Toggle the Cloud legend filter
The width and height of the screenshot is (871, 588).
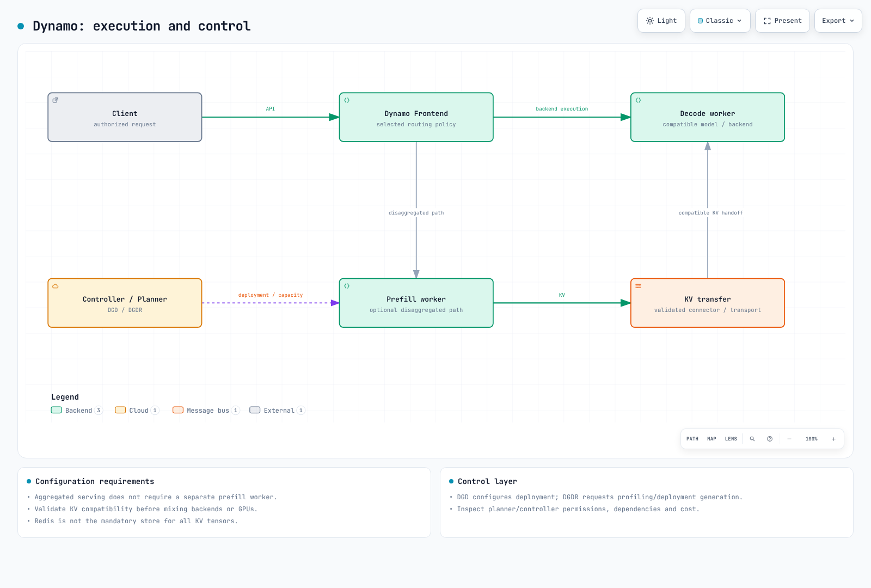coord(137,411)
